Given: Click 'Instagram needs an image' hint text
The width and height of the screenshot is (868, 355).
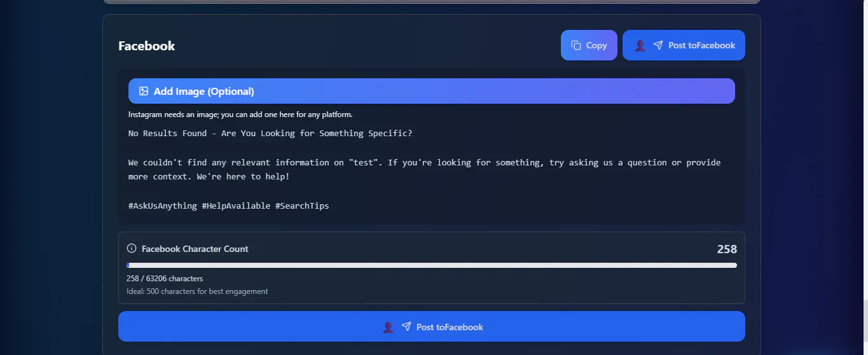Looking at the screenshot, I should [240, 115].
